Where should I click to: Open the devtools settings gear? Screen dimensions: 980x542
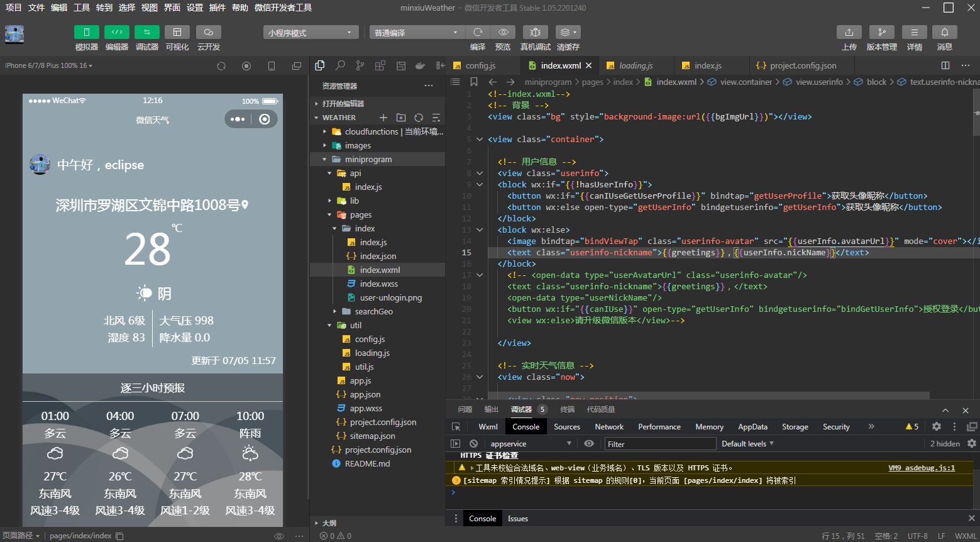coord(937,426)
